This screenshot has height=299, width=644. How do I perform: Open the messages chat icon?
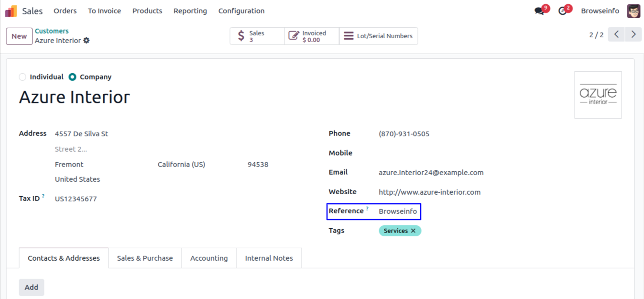pos(540,11)
